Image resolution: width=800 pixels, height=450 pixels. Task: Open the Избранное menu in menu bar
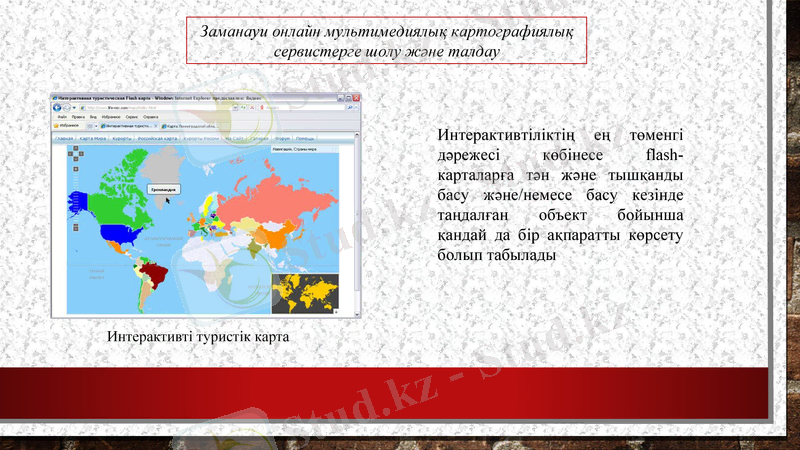tap(111, 117)
